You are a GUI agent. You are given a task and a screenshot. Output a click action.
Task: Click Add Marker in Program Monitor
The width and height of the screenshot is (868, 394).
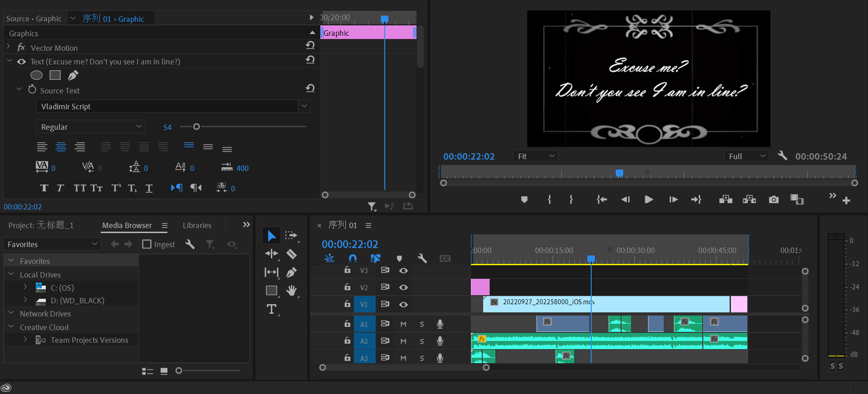point(524,199)
